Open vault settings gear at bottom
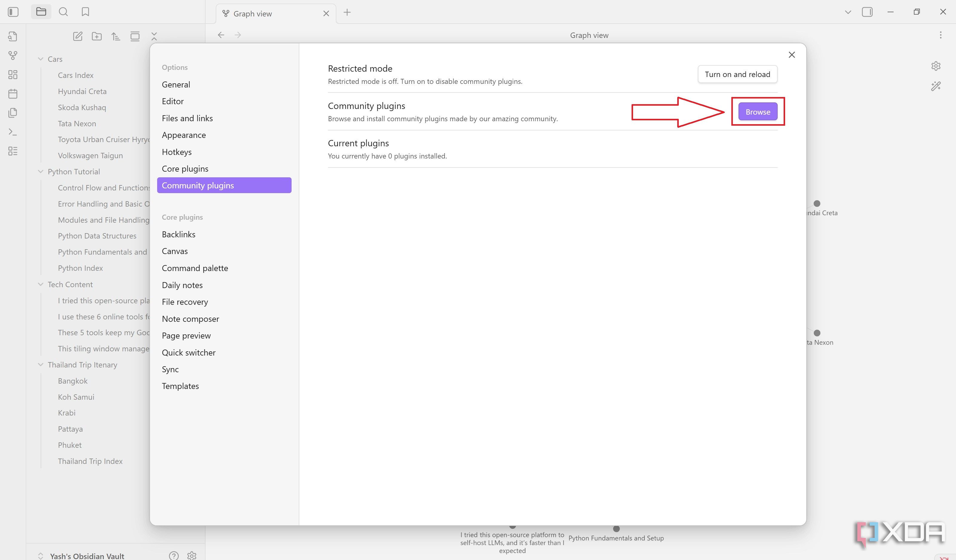Viewport: 956px width, 560px height. click(x=191, y=556)
